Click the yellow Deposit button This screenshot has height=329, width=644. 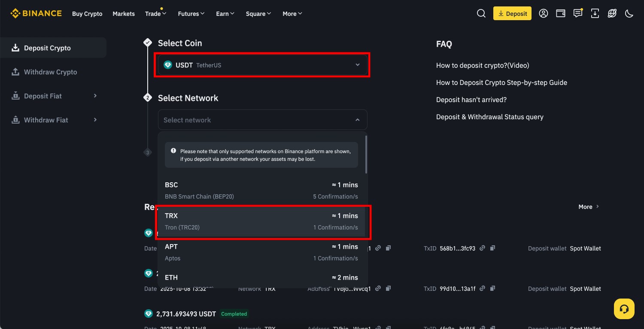click(x=512, y=13)
